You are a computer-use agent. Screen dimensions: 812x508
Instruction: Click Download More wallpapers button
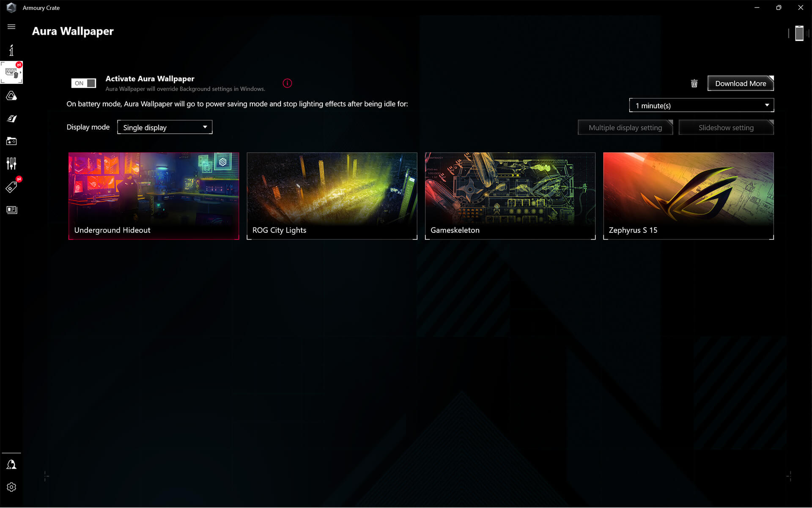(740, 83)
